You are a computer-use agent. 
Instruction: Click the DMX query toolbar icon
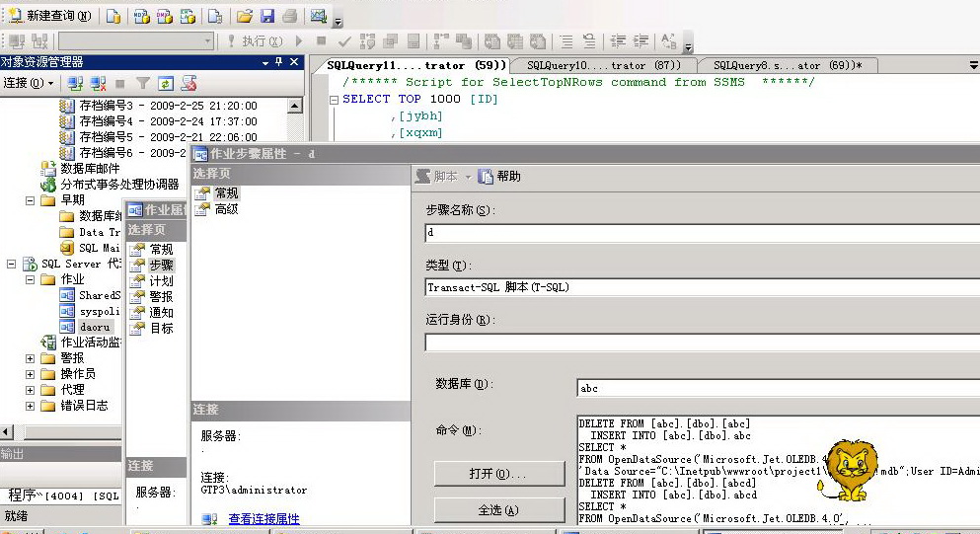[165, 16]
